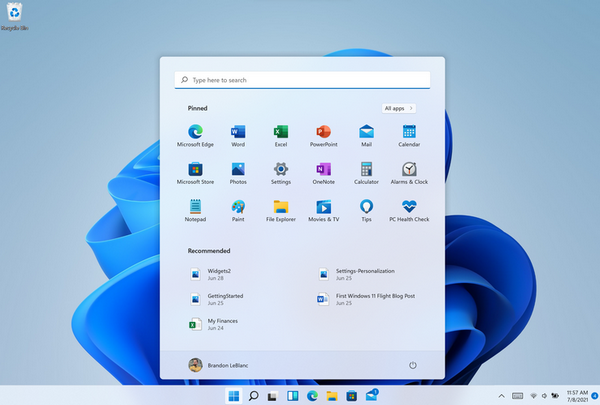The height and width of the screenshot is (405, 600).
Task: Open Microsoft Edge from pinned apps
Action: click(195, 133)
